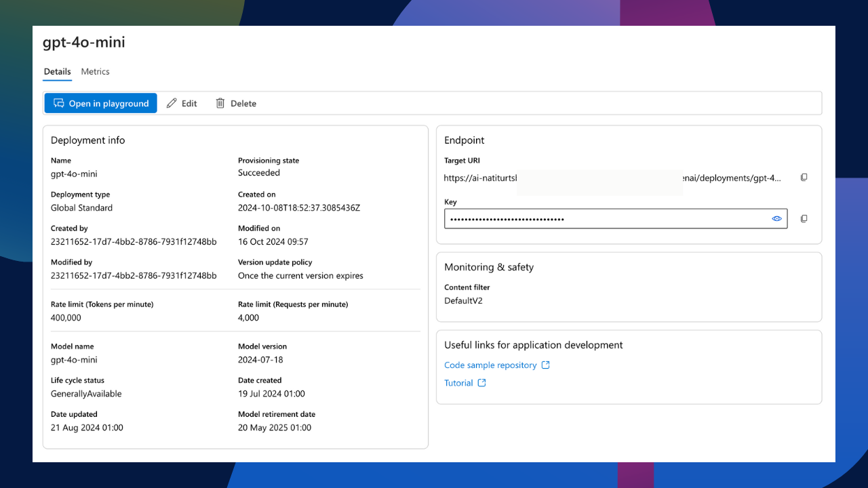Click the DefaultV2 content filter value
This screenshot has width=868, height=488.
[x=463, y=301]
